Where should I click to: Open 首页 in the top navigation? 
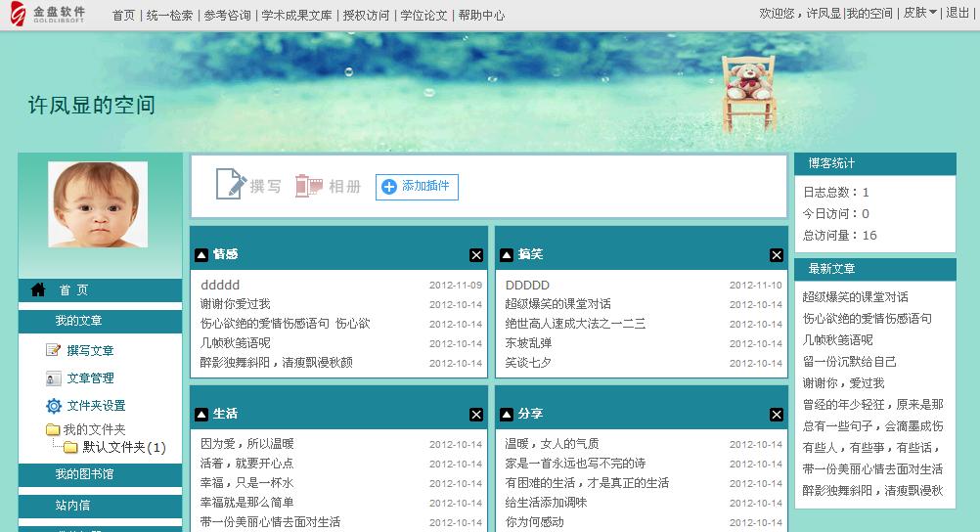pyautogui.click(x=124, y=15)
